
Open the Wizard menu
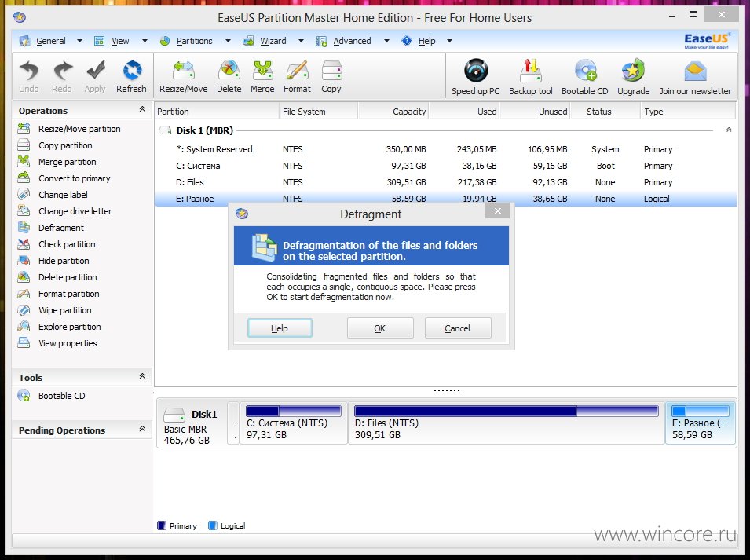click(273, 41)
